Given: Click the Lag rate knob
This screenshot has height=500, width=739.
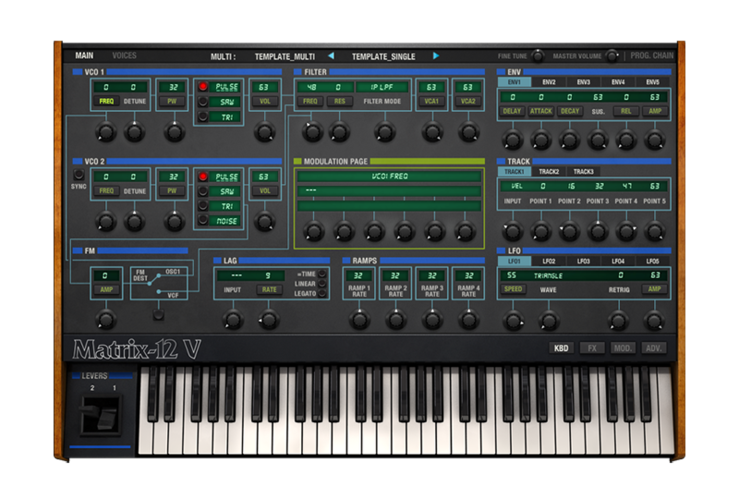Looking at the screenshot, I should [269, 320].
